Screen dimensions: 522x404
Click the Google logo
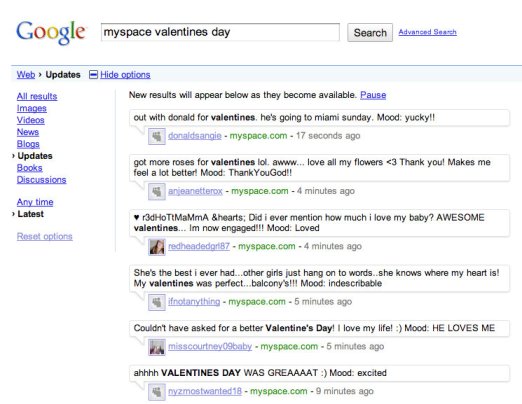pyautogui.click(x=51, y=33)
